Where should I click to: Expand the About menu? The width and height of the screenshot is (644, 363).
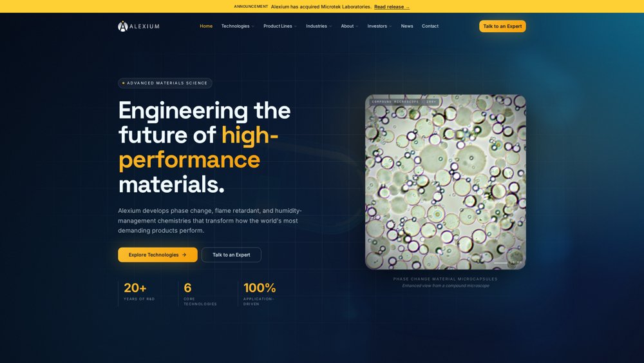pyautogui.click(x=350, y=26)
